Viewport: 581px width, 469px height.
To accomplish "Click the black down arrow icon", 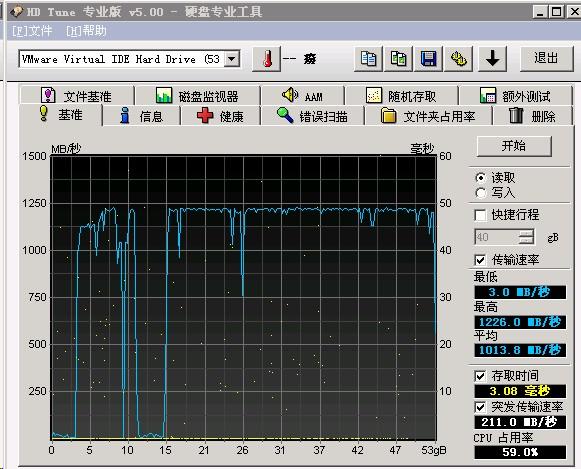I will pyautogui.click(x=492, y=59).
